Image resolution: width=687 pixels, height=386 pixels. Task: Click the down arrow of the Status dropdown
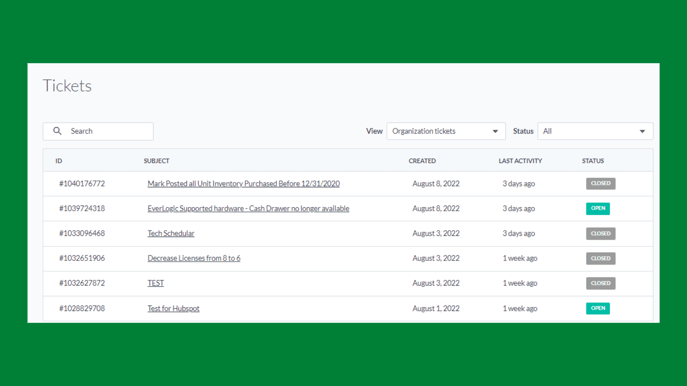click(642, 131)
